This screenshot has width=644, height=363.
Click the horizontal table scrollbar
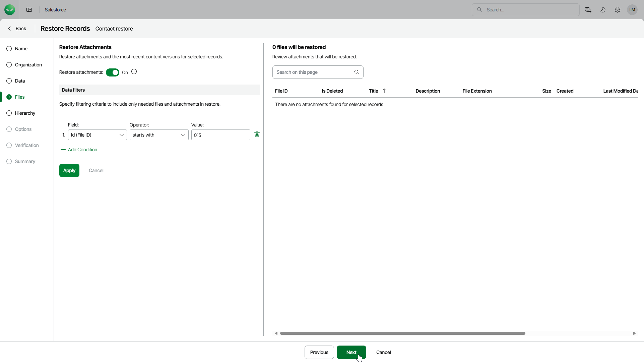click(402, 333)
